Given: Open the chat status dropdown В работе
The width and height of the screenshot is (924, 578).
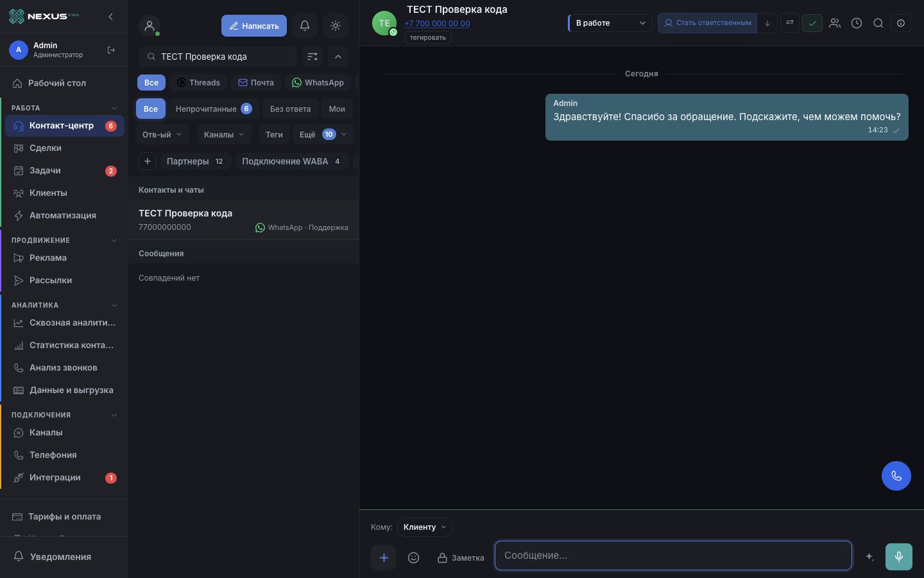Looking at the screenshot, I should 610,23.
